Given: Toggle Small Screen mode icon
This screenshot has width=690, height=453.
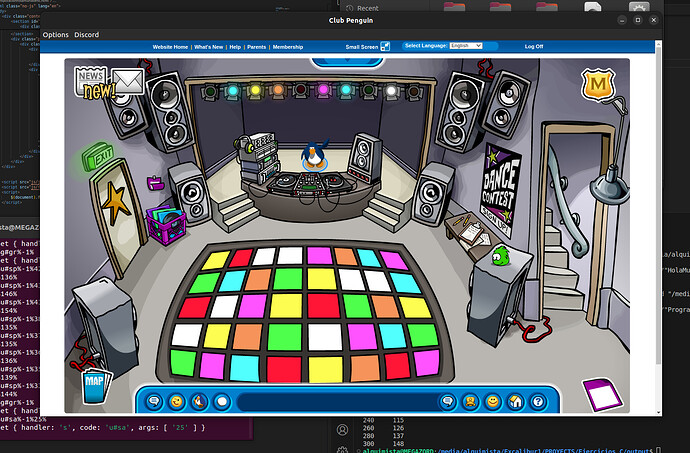Looking at the screenshot, I should pos(385,47).
